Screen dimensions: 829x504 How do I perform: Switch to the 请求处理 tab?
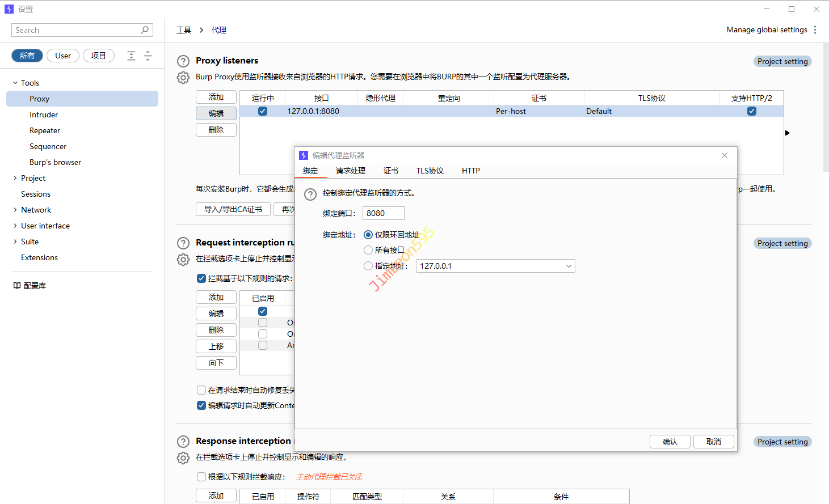click(350, 171)
